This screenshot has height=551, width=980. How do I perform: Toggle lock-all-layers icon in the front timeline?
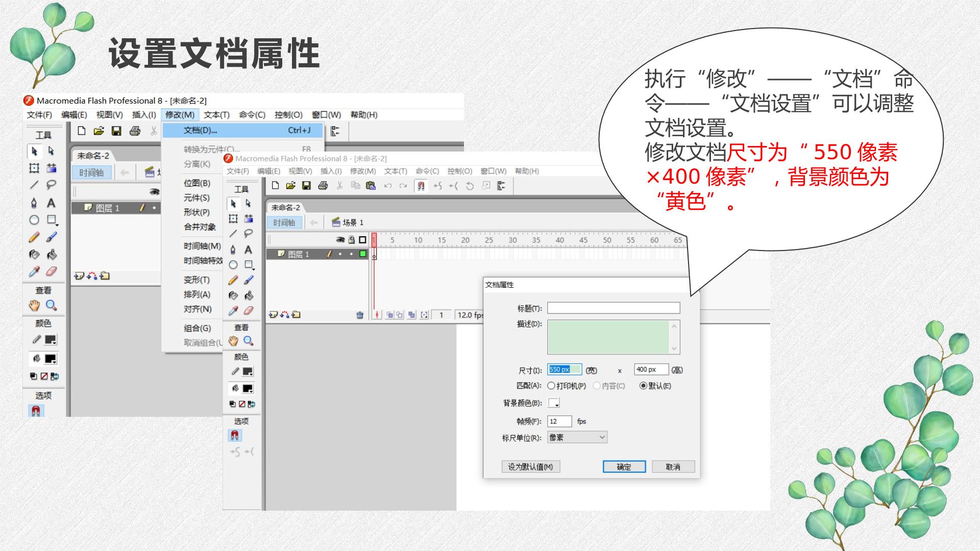(x=352, y=240)
